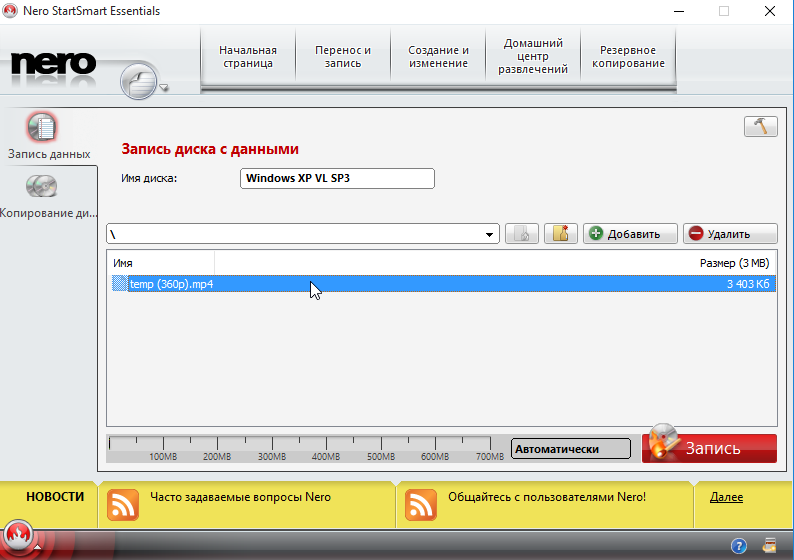Click the go up one folder icon
Screen dimensions: 794x560
(522, 234)
